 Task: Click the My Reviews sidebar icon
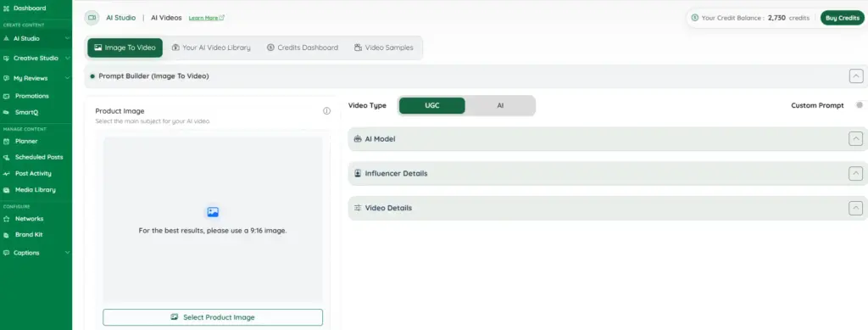6,78
